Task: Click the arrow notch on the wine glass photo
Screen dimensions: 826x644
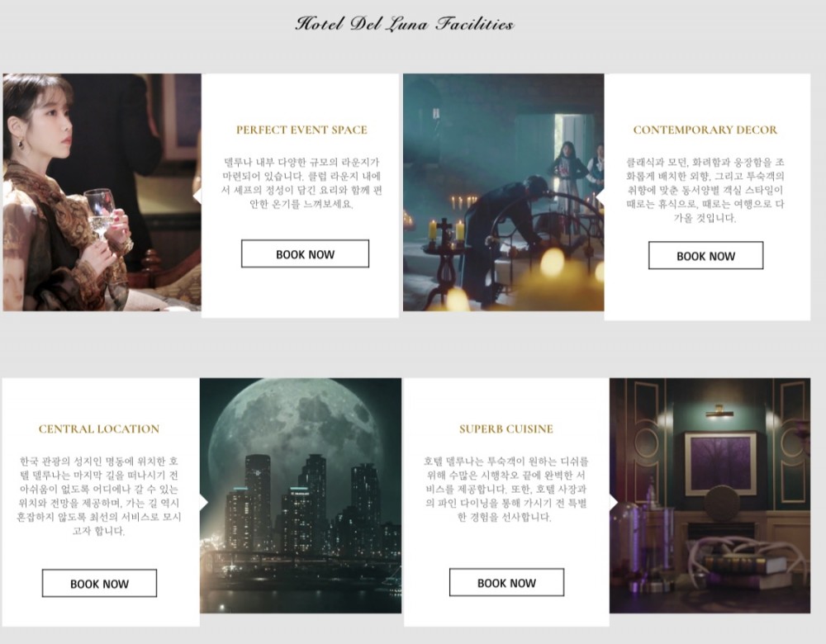Action: [197, 196]
